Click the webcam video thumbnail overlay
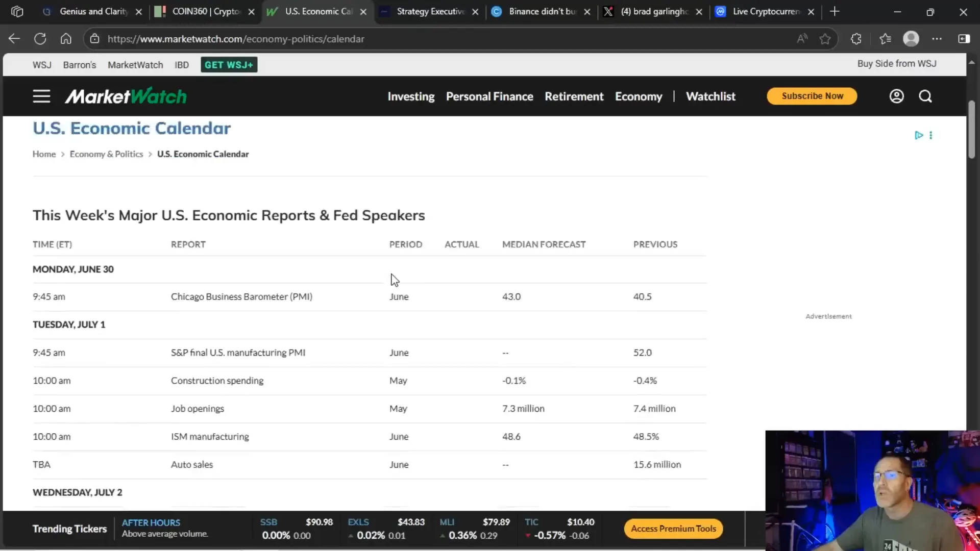 click(x=872, y=491)
